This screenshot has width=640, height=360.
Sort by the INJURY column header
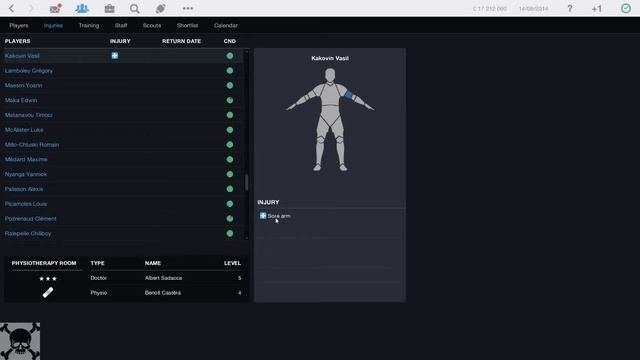[x=120, y=41]
